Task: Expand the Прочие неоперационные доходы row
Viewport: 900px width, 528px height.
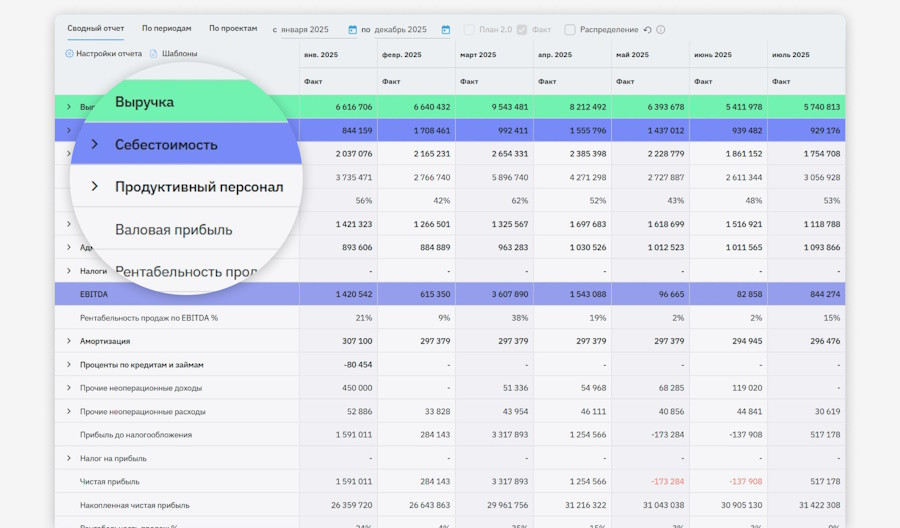Action: pos(69,388)
